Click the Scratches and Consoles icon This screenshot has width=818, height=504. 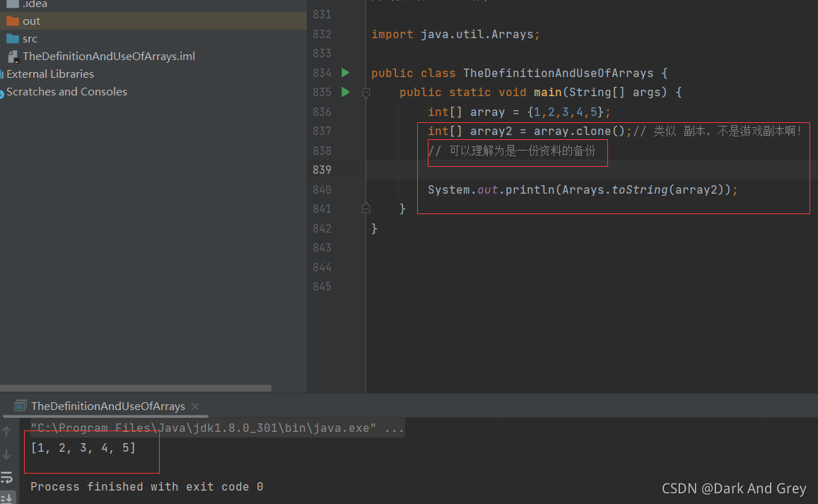(x=1, y=94)
